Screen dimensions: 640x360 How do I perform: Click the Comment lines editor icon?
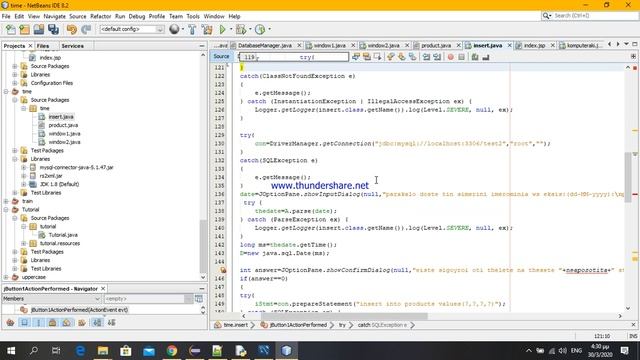coord(475,57)
